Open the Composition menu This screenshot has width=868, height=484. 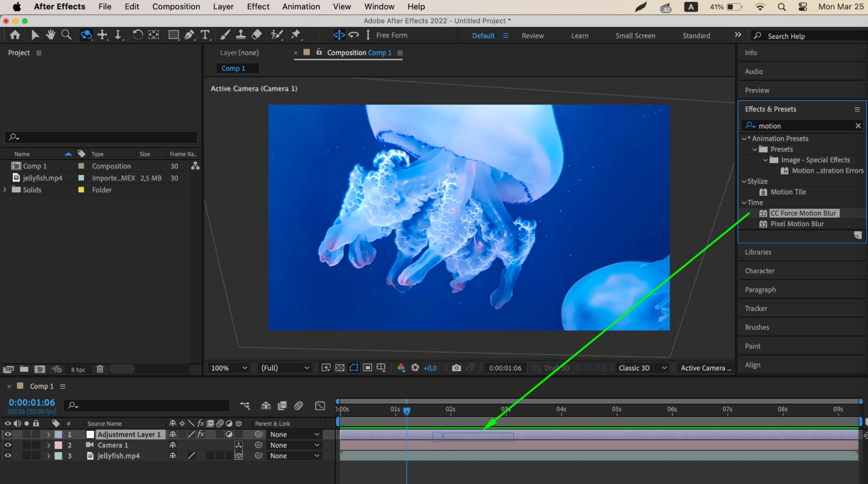pos(176,7)
